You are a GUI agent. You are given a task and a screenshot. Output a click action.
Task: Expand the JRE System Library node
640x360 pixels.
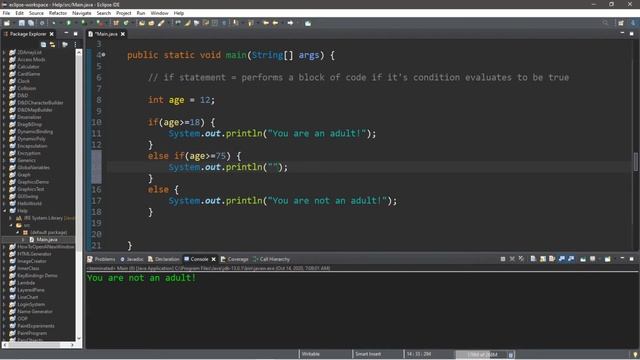coord(11,218)
